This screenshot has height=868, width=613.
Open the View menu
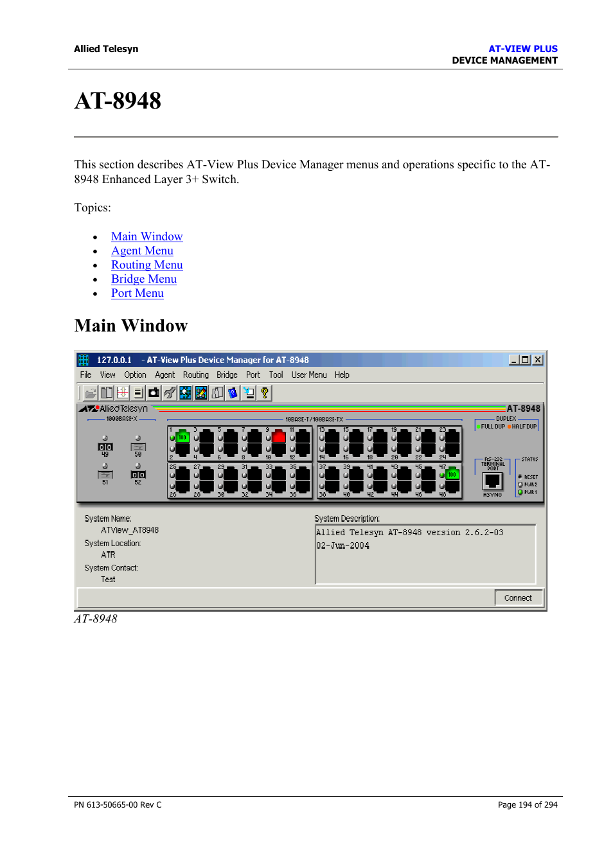click(x=107, y=375)
